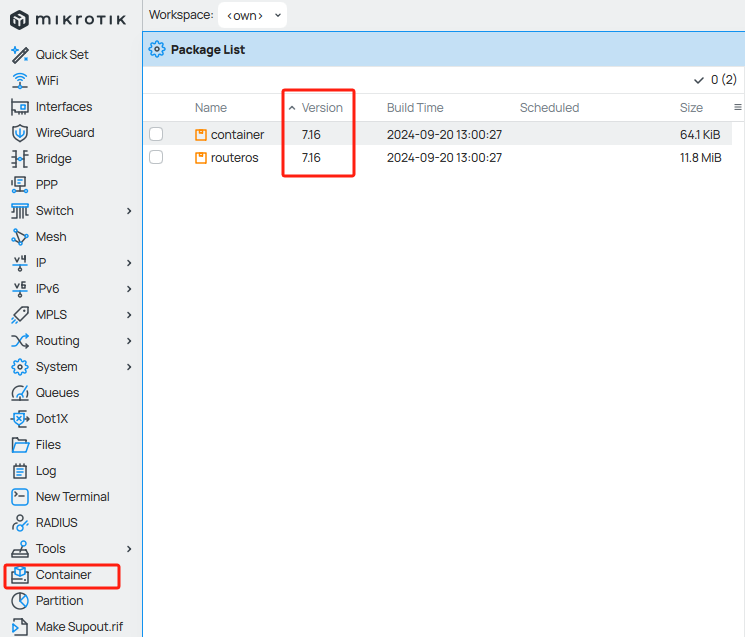This screenshot has height=637, width=745.
Task: Open the Interfaces menu item
Action: 64,107
